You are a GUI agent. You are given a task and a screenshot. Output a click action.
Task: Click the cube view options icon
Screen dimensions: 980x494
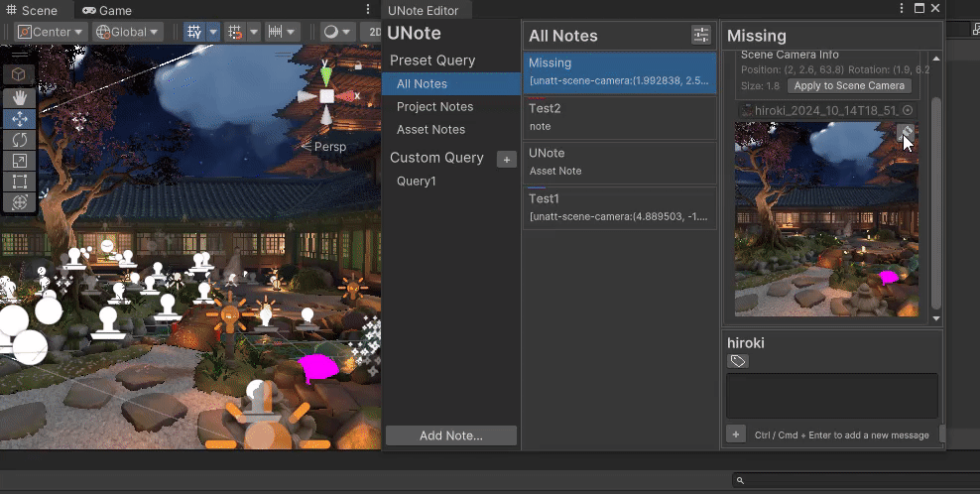[19, 74]
